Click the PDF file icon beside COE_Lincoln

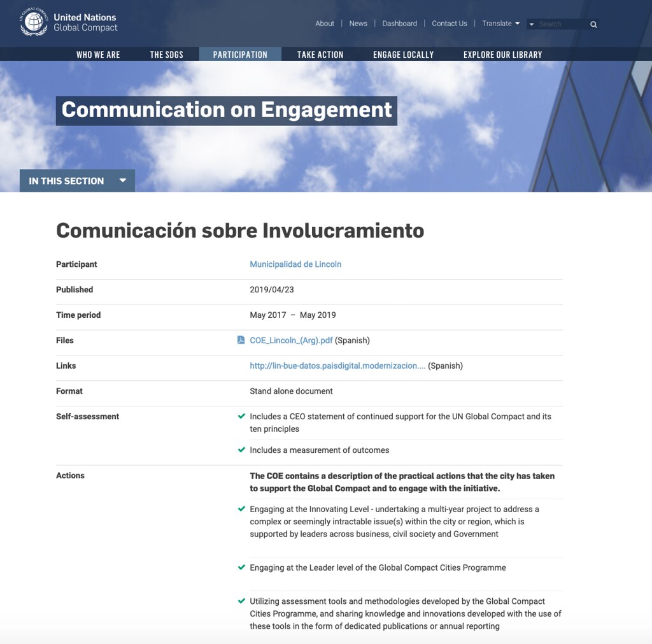point(241,340)
